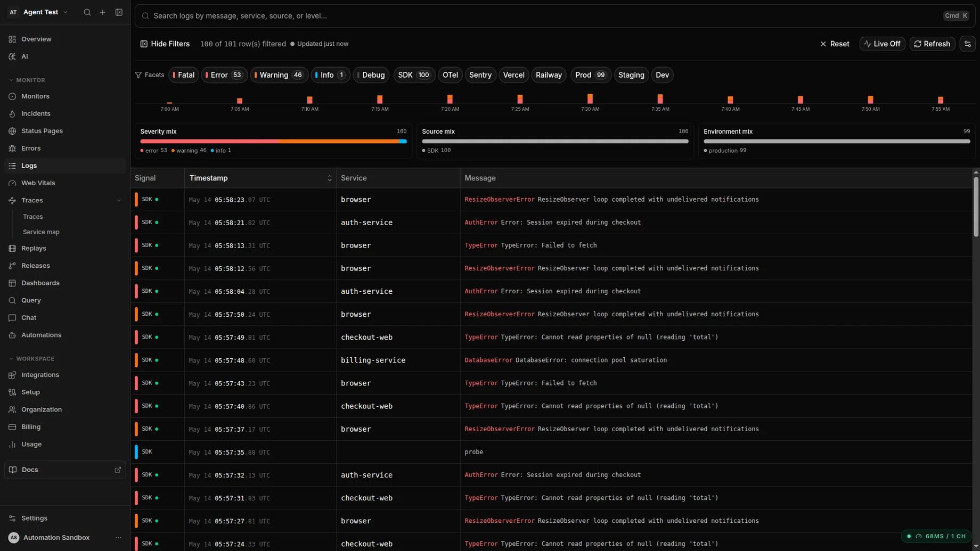Viewport: 980px width, 551px height.
Task: Click the 7:30 AM histogram bar
Action: click(590, 98)
